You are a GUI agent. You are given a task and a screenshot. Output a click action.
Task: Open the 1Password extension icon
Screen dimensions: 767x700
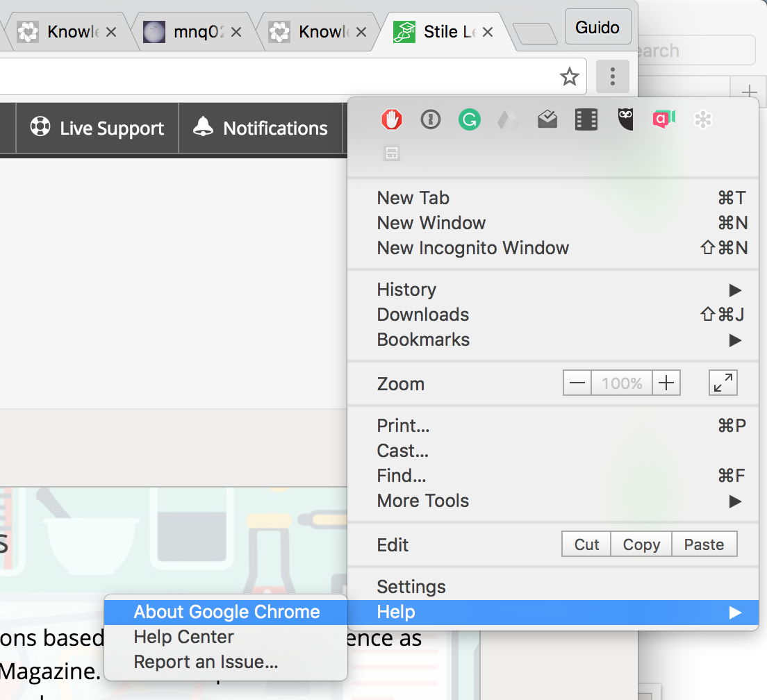(431, 119)
